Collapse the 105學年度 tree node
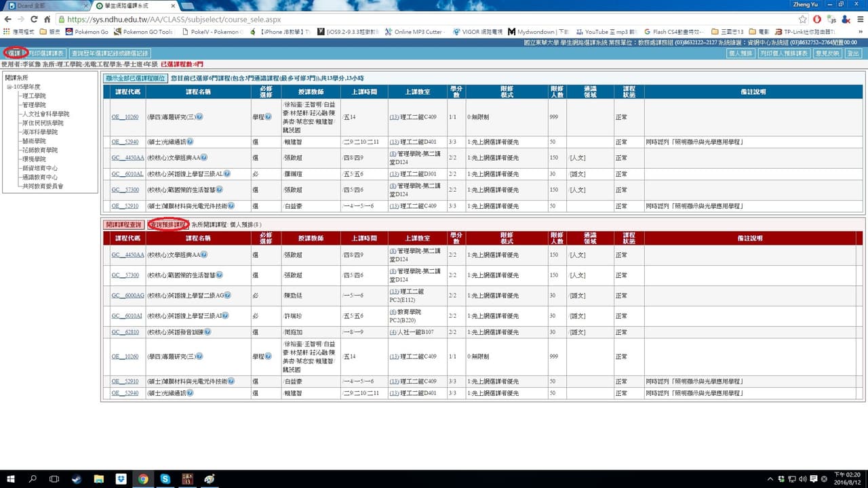The image size is (868, 488). tap(9, 87)
